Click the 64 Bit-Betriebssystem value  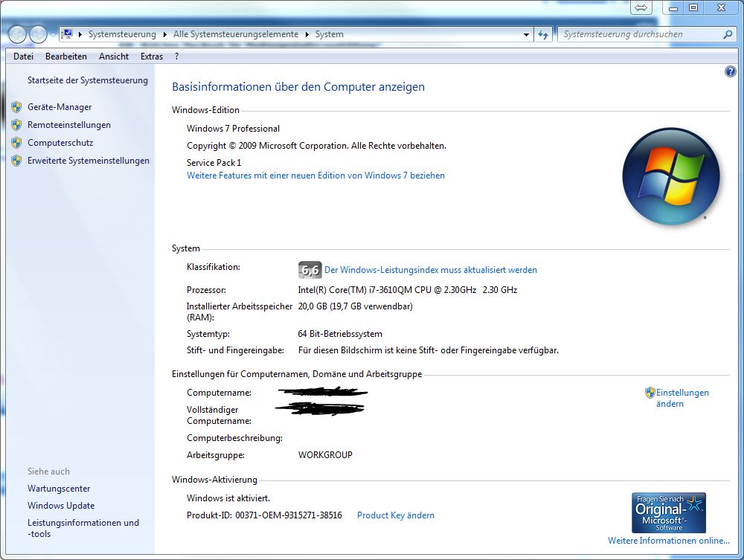pyautogui.click(x=340, y=334)
